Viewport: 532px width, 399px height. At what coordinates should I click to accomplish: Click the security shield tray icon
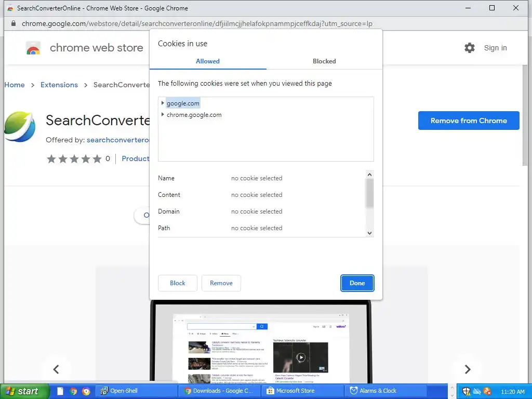coord(466,392)
